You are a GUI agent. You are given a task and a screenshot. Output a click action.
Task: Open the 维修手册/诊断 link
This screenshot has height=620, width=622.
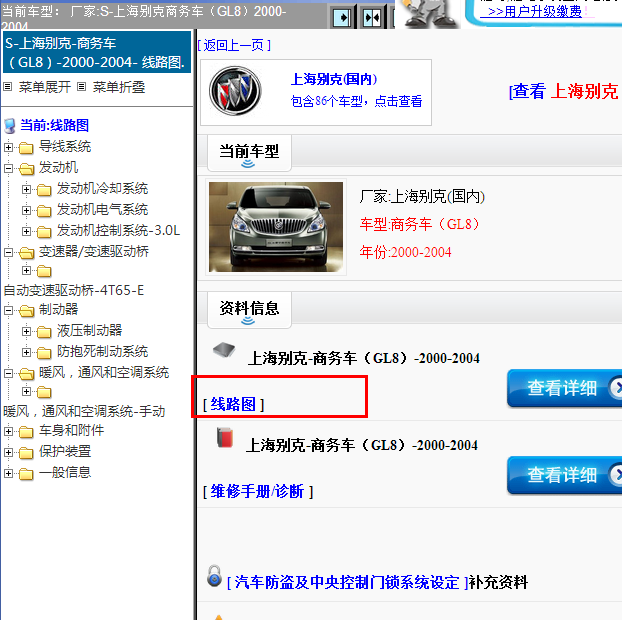[x=257, y=491]
